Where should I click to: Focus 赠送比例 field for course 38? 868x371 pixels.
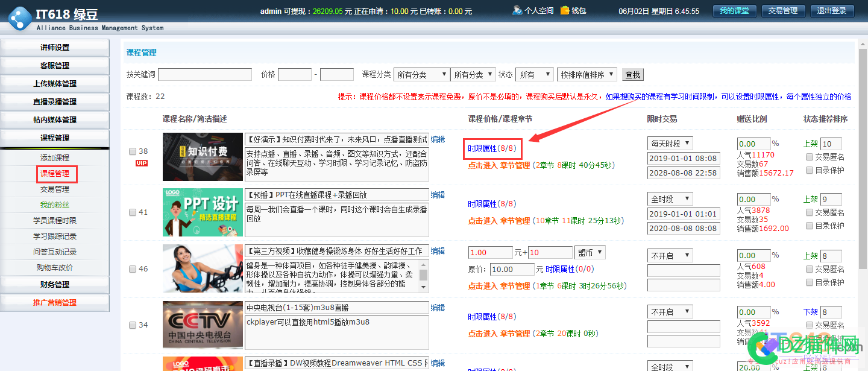pyautogui.click(x=753, y=144)
